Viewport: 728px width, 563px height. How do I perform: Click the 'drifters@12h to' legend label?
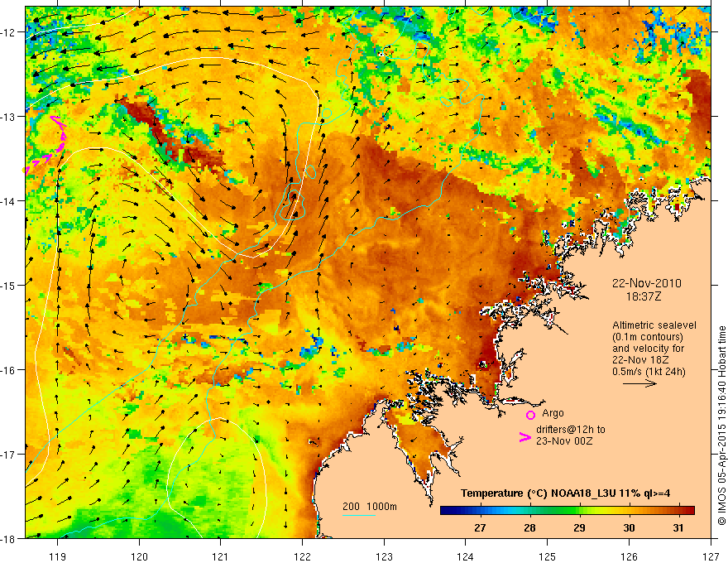point(571,430)
